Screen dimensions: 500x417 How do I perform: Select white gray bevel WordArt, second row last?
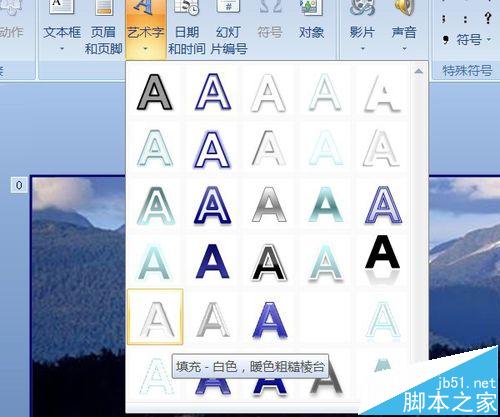[382, 148]
